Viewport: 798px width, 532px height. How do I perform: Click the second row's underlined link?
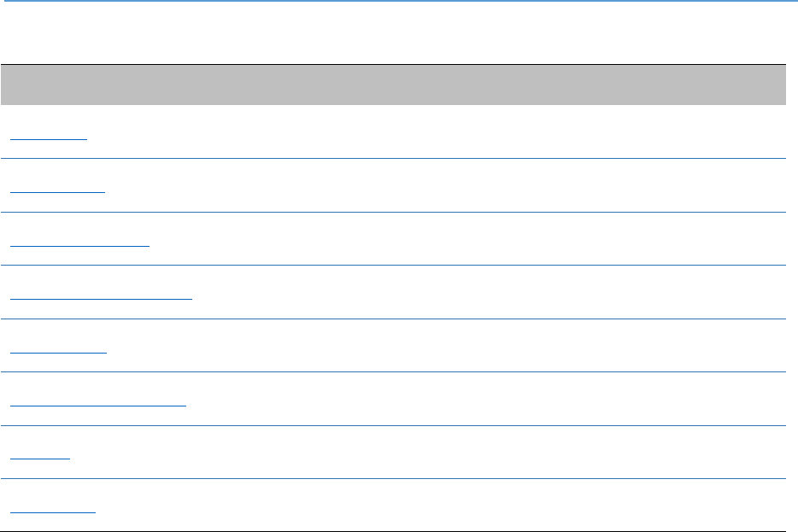pos(59,188)
